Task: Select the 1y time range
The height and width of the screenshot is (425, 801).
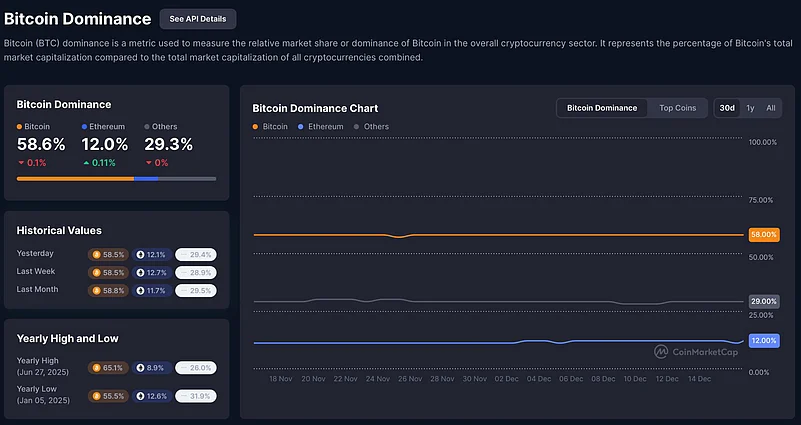Action: pyautogui.click(x=750, y=108)
